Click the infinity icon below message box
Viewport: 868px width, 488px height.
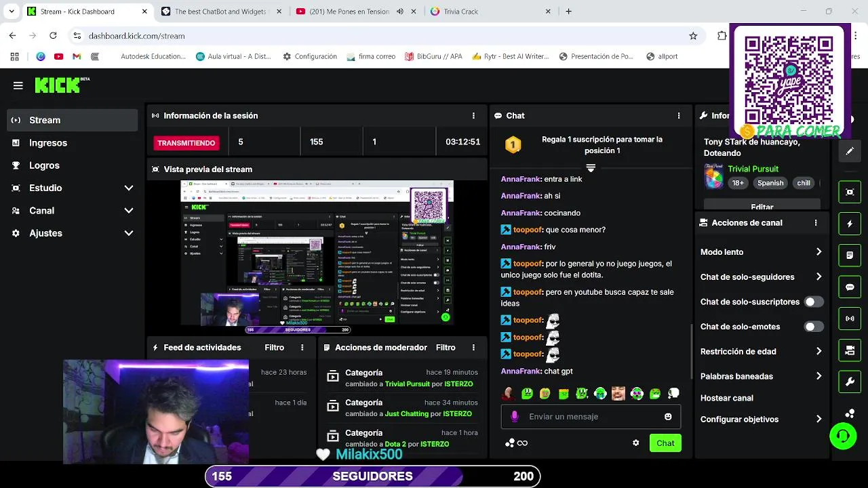(522, 443)
